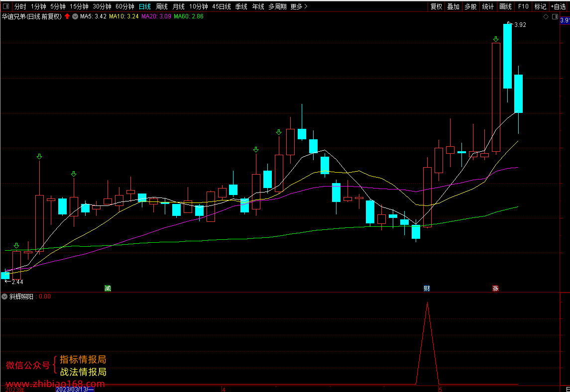This screenshot has width=570, height=392.
Task: Open the F10 company info
Action: pyautogui.click(x=523, y=6)
